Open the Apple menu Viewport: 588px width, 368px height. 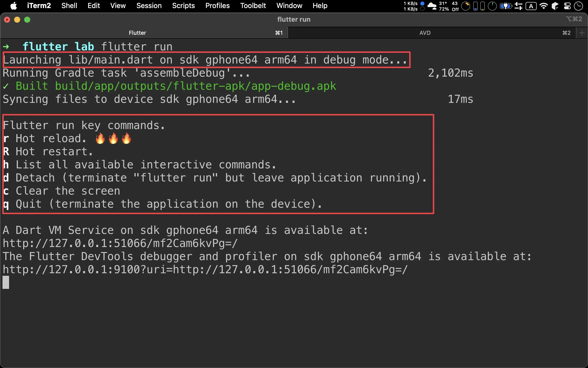[x=14, y=6]
